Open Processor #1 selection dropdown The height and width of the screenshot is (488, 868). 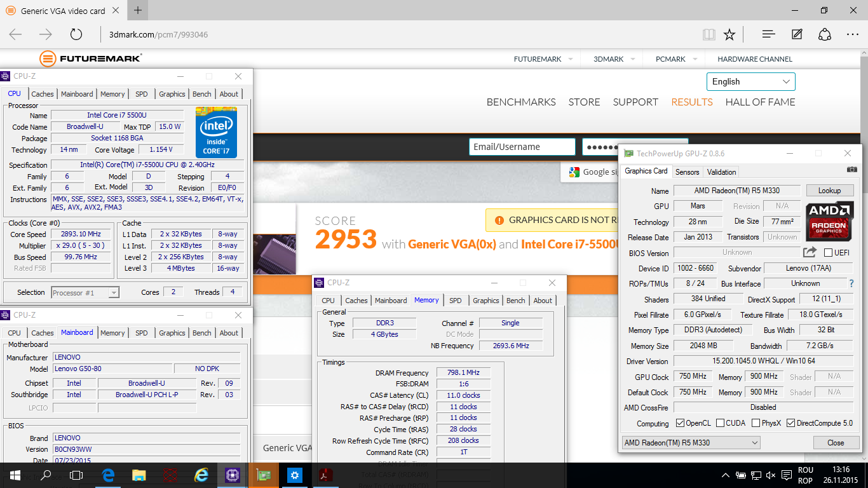(85, 292)
